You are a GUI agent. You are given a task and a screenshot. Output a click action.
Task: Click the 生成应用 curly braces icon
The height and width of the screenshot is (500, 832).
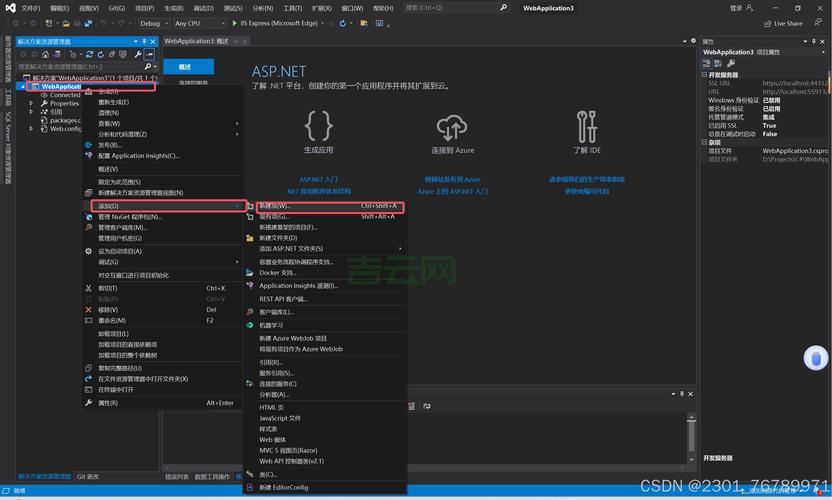click(x=318, y=126)
